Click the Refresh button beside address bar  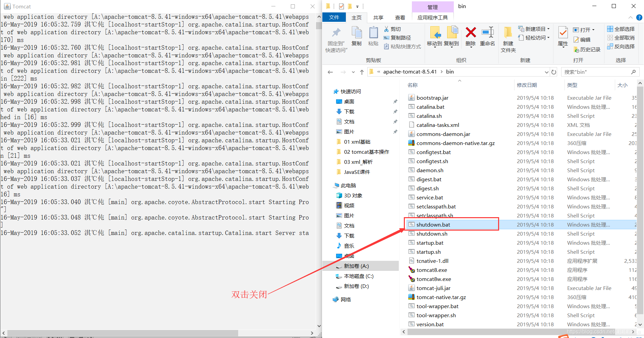click(x=554, y=72)
